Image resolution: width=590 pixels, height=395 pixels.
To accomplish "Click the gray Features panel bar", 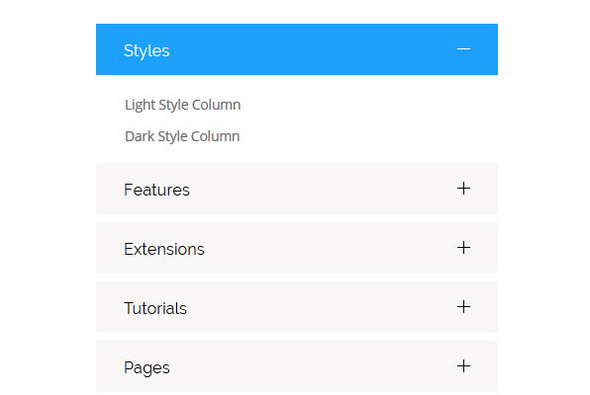I will [x=297, y=188].
